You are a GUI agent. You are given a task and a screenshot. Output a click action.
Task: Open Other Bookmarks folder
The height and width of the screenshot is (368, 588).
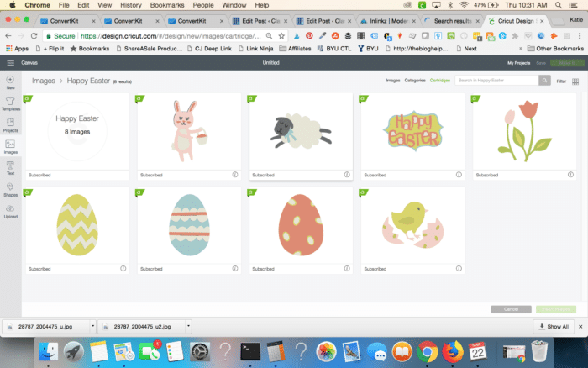pyautogui.click(x=555, y=49)
